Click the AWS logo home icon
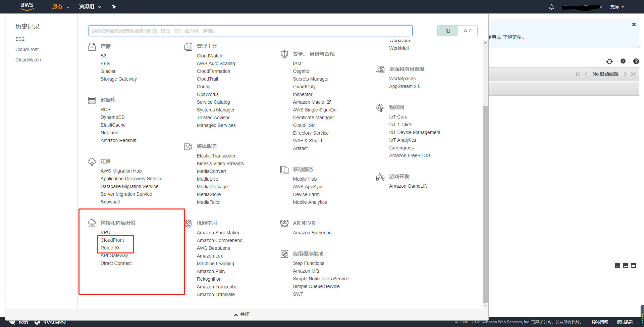The height and width of the screenshot is (327, 644). click(x=27, y=6)
